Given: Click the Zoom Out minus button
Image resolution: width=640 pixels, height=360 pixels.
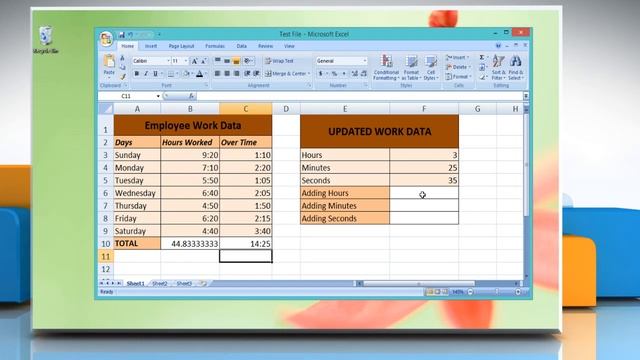Looking at the screenshot, I should click(470, 292).
